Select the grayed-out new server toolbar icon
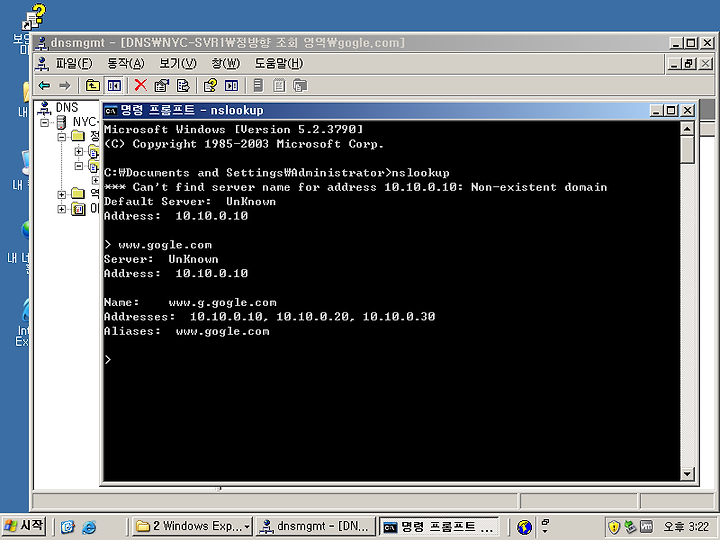The image size is (720, 540). click(x=259, y=85)
